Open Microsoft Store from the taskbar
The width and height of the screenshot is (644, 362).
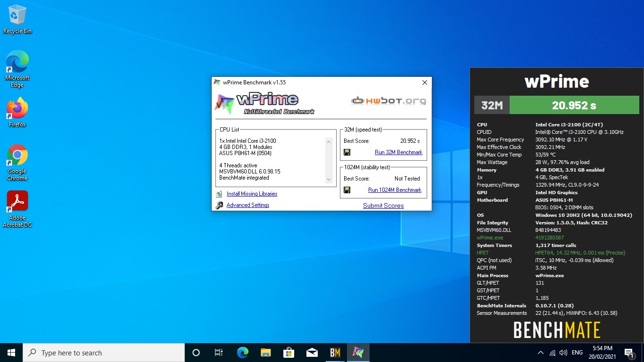coord(289,353)
